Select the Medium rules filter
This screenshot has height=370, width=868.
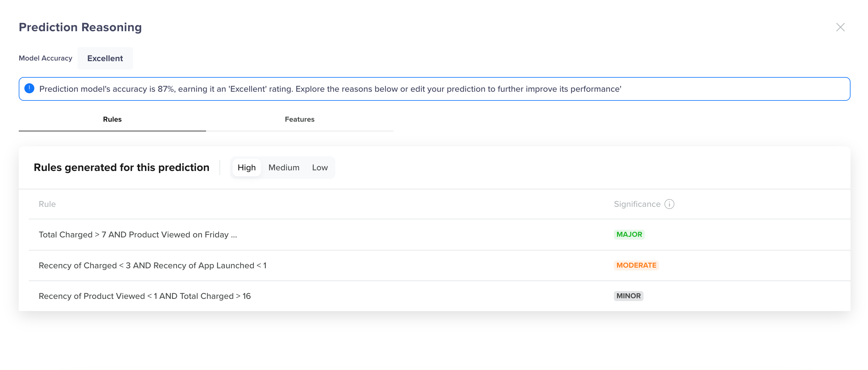click(284, 167)
